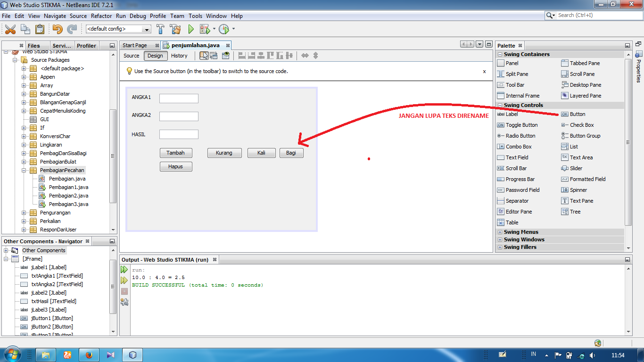Select Table component in the Palette
644x362 pixels.
[x=507, y=222]
